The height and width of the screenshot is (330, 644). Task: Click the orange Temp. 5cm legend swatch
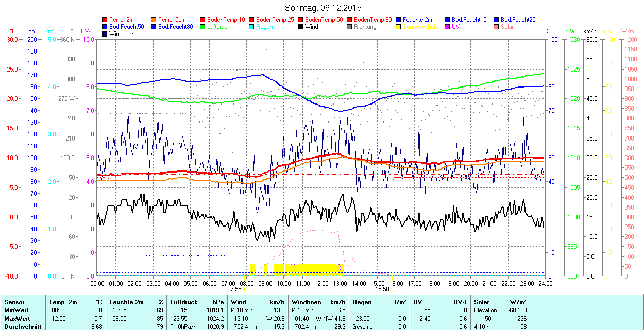[x=154, y=20]
